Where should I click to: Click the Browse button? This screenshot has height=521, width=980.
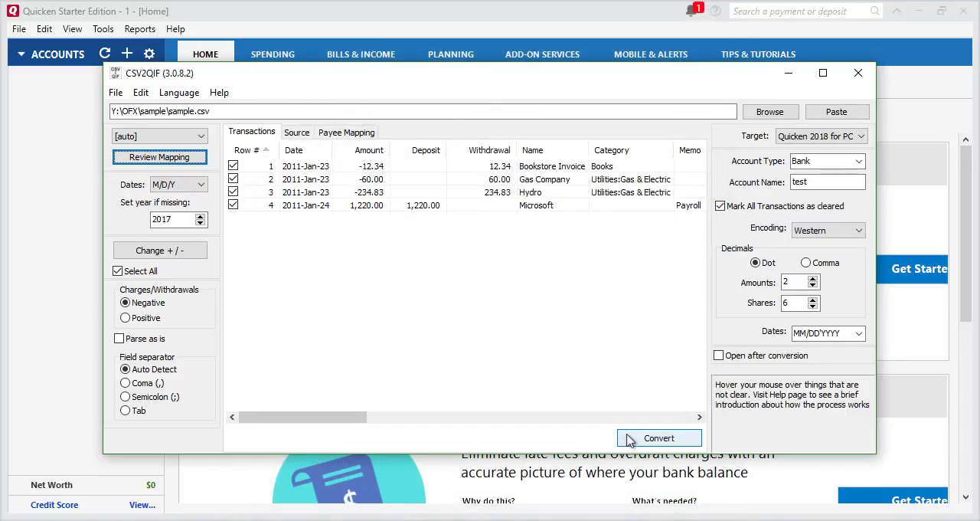770,111
